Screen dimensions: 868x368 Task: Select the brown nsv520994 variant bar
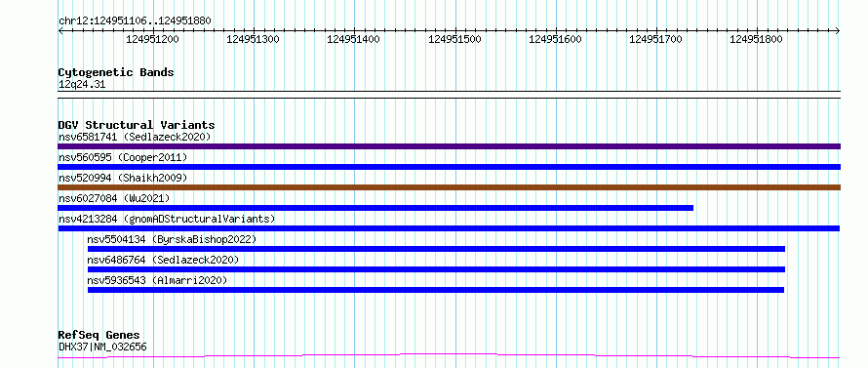[x=449, y=187]
